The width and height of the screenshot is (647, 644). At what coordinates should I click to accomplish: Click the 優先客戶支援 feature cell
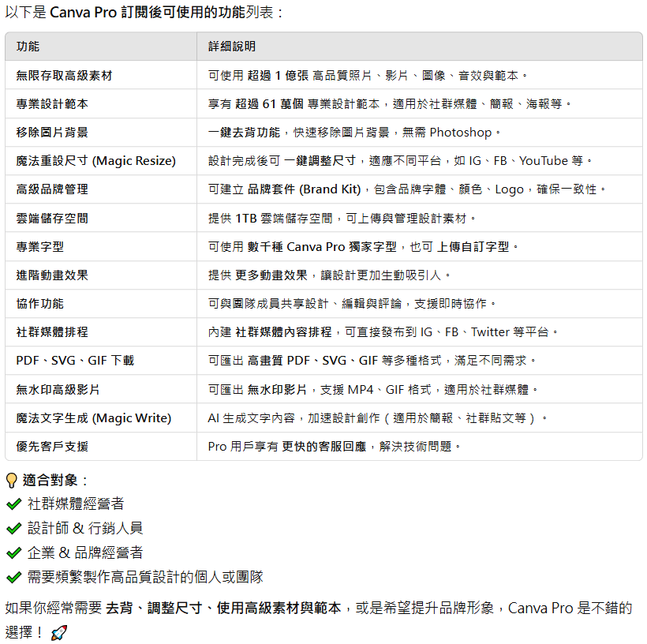(52, 447)
